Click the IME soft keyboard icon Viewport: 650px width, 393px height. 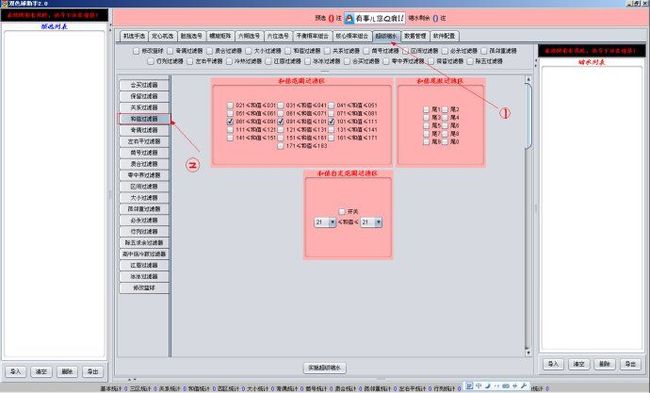point(506,386)
